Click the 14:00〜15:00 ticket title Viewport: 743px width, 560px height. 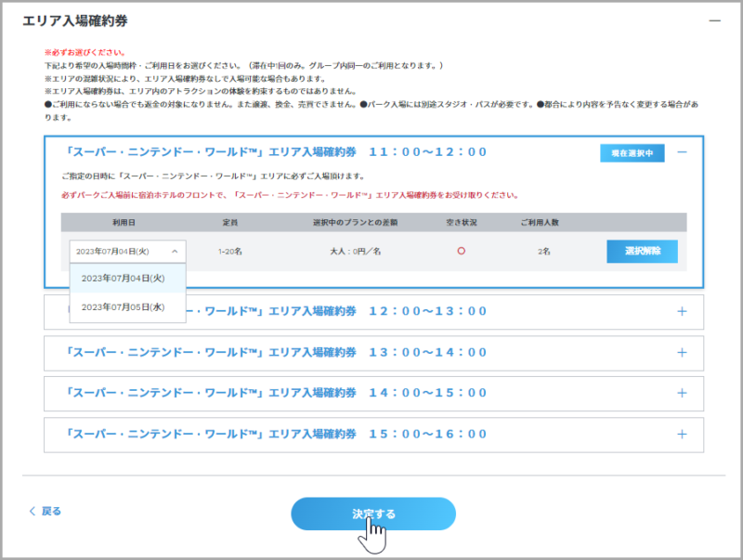(x=276, y=393)
